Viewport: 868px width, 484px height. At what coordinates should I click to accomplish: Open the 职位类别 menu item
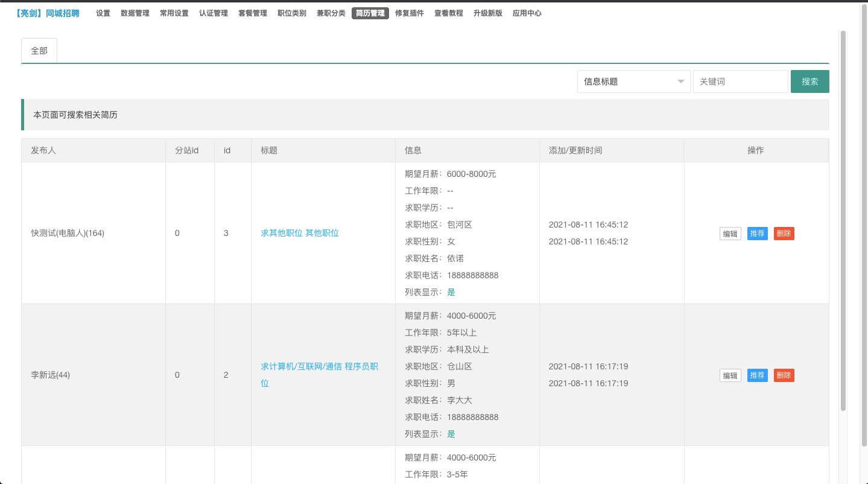pos(292,13)
